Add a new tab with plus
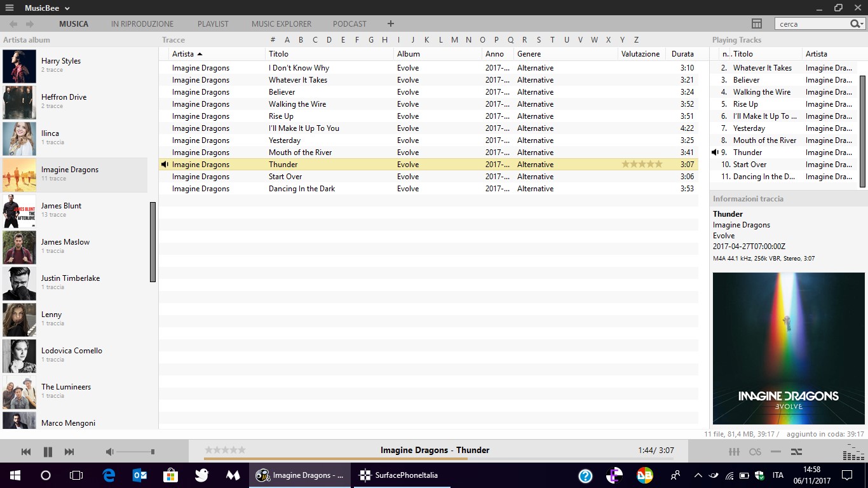Image resolution: width=868 pixels, height=488 pixels. click(x=391, y=24)
